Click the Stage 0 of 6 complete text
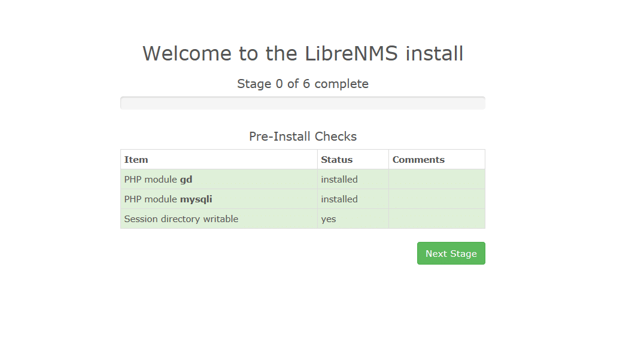The image size is (644, 364). 303,84
